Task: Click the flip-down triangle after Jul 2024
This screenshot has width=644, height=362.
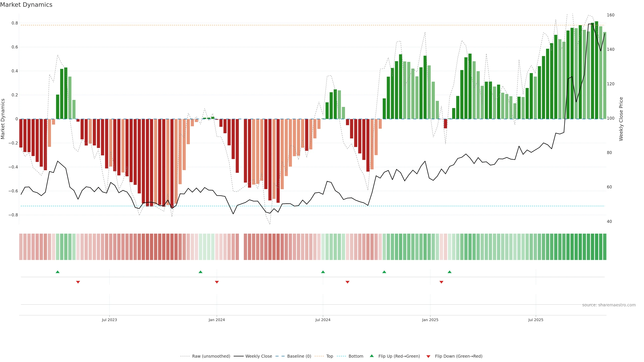Action: point(347,282)
